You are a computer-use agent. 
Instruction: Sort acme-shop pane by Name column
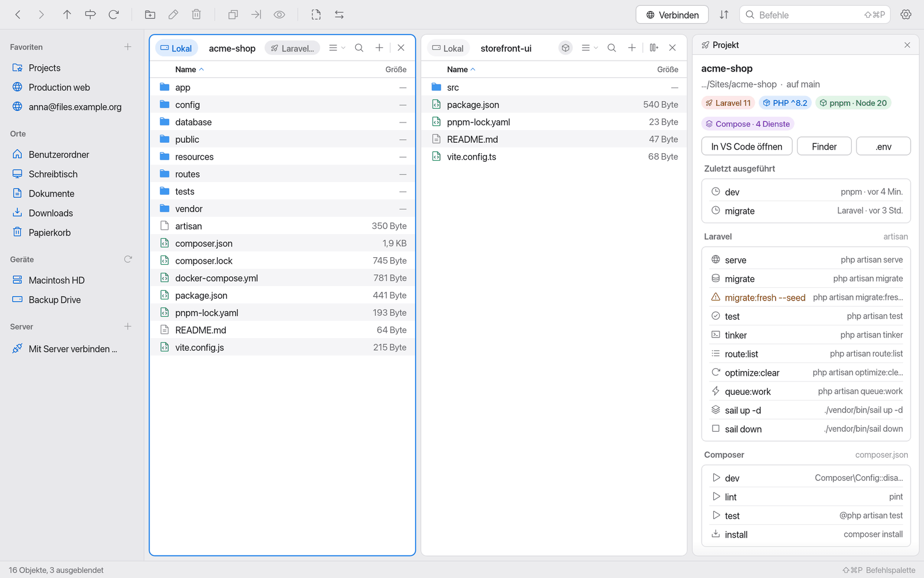click(189, 69)
